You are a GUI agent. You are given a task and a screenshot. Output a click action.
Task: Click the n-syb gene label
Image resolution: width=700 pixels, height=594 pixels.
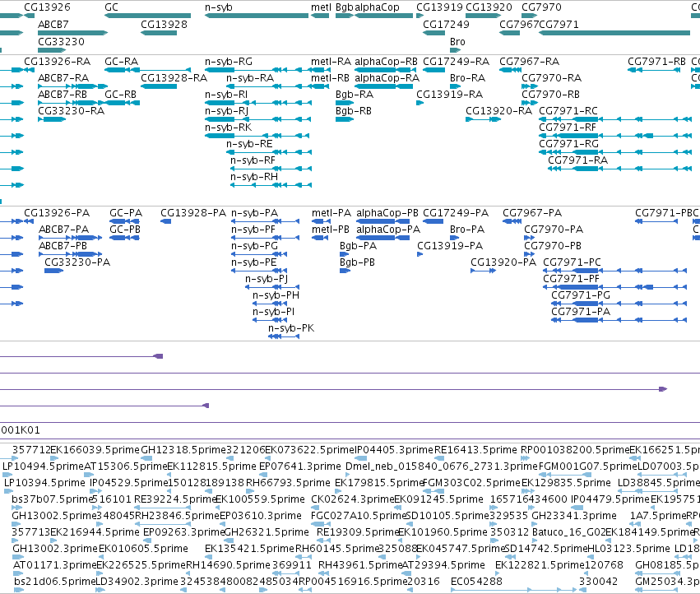(219, 7)
